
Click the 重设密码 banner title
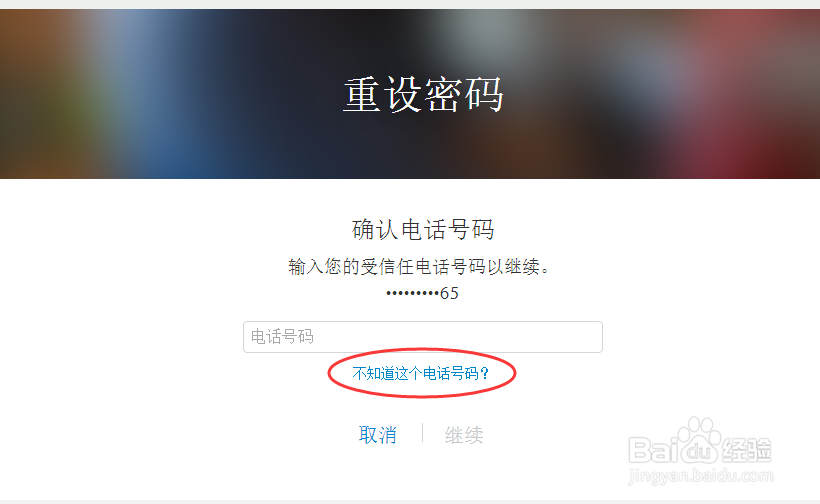tap(423, 95)
